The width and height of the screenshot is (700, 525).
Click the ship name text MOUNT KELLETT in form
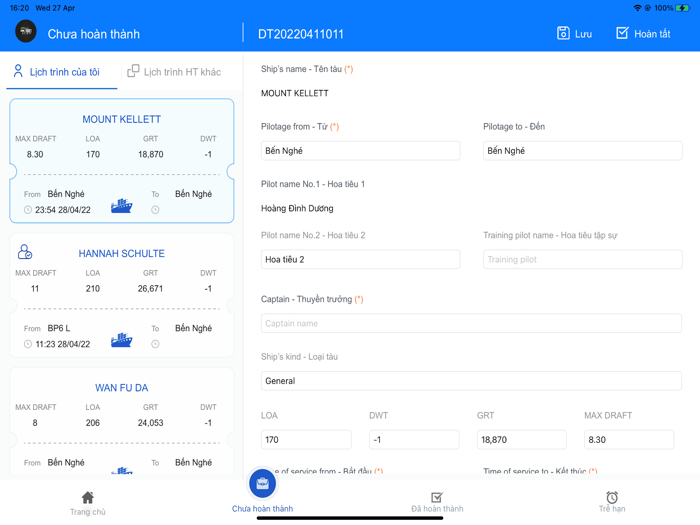click(x=295, y=93)
